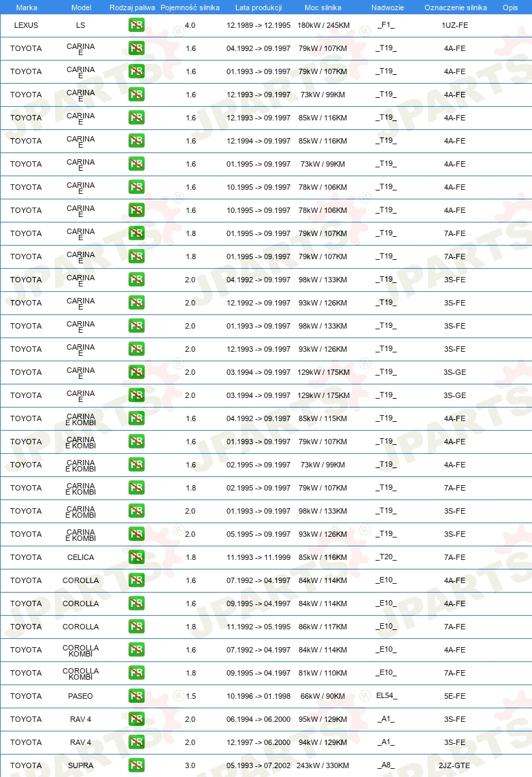
Task: Select the 86kW / 117KM power cell
Action: 323,627
